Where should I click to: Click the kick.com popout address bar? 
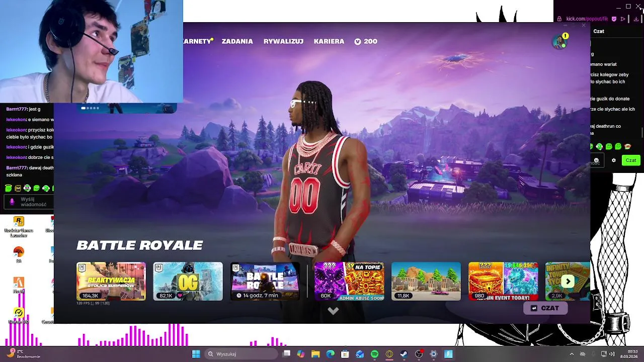pos(587,19)
